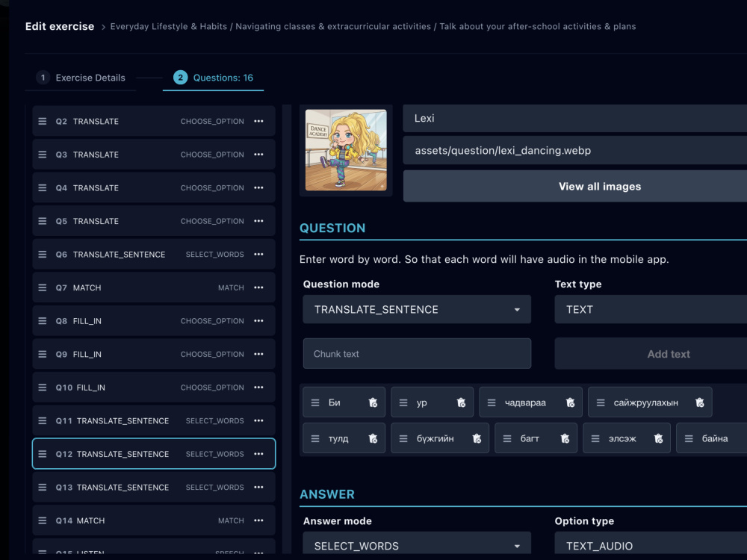Open the more options menu for Q3 TRANSLATE

pos(258,155)
